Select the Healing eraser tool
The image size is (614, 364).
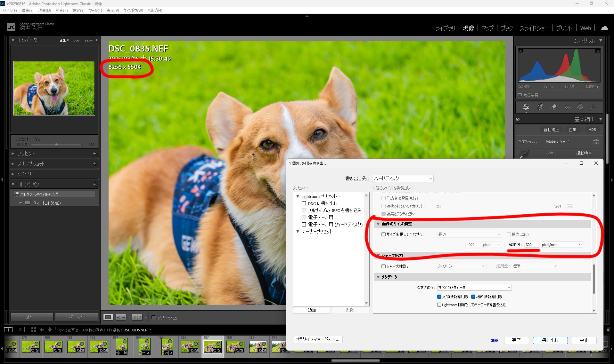pyautogui.click(x=554, y=107)
